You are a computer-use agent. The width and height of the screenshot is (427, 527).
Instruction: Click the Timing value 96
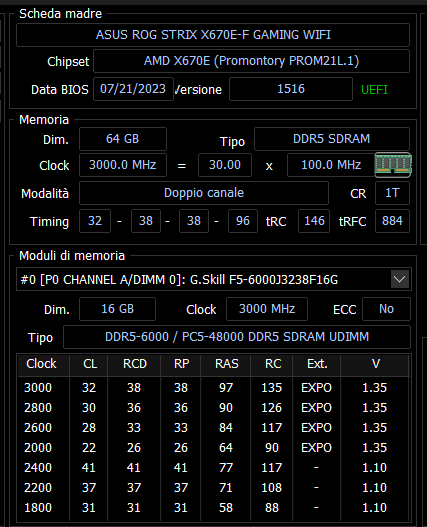click(x=243, y=221)
